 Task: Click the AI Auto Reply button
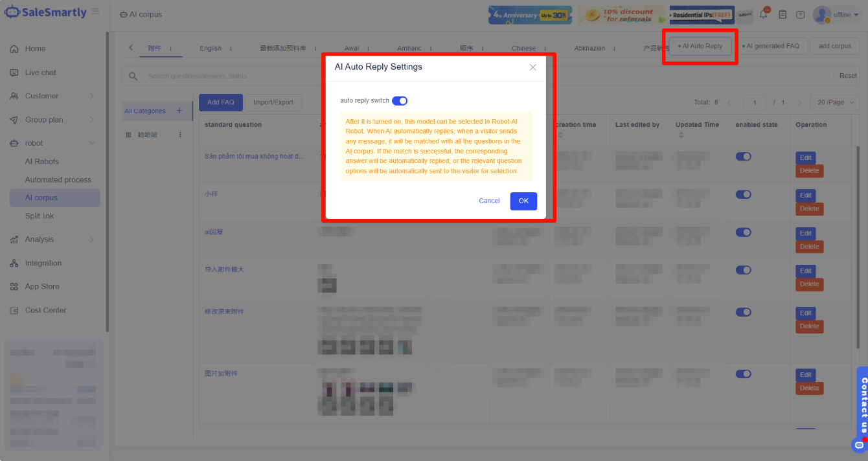[700, 46]
